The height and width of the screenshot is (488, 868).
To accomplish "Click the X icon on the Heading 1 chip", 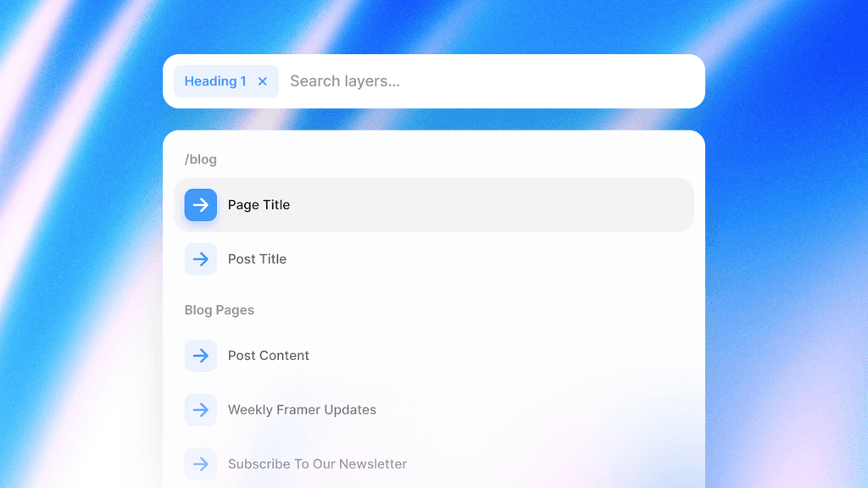I will pyautogui.click(x=262, y=81).
